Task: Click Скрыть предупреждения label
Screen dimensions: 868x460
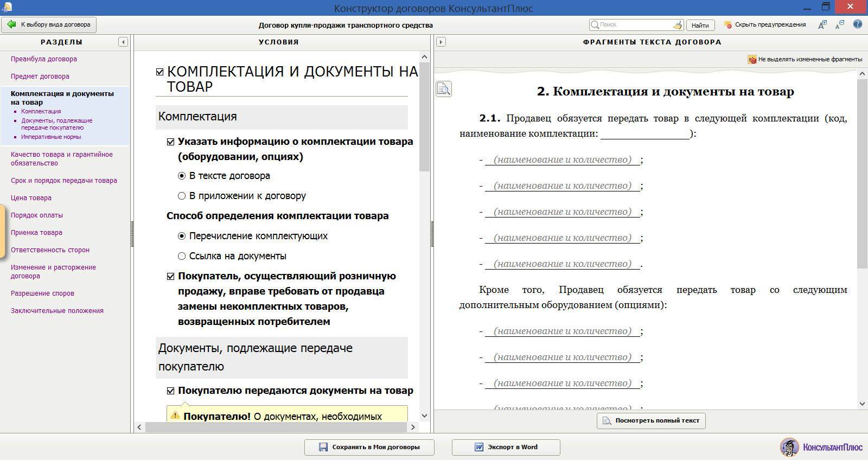Action: click(770, 24)
